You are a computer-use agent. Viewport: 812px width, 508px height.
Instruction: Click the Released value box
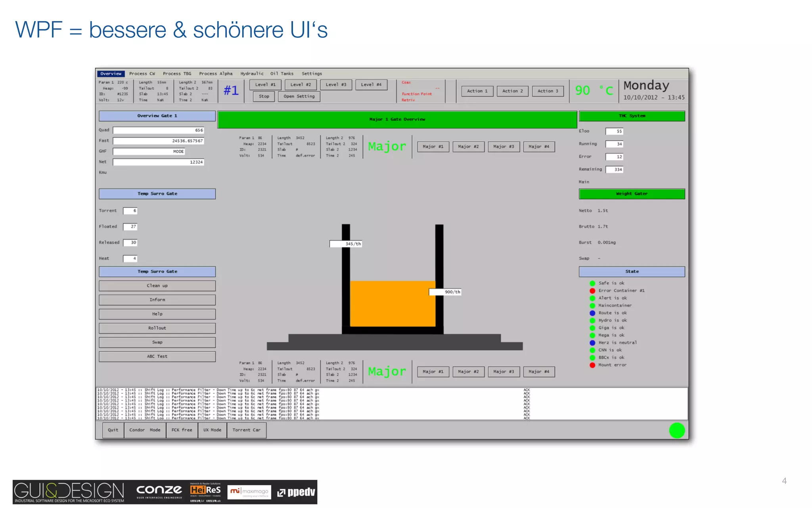tap(130, 242)
